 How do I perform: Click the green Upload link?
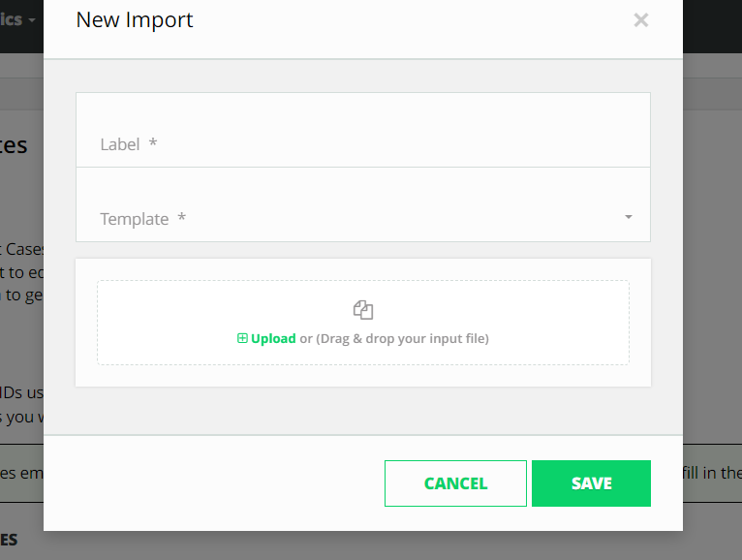pyautogui.click(x=273, y=339)
